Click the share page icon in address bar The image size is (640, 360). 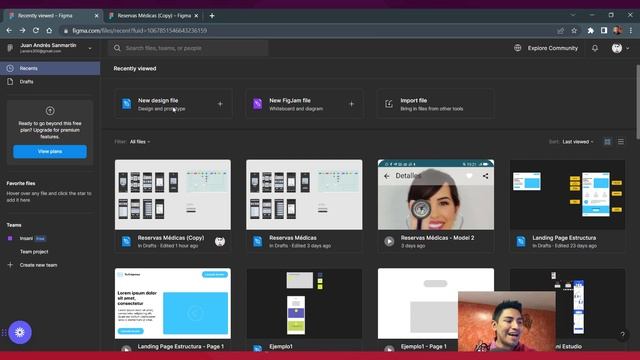tap(560, 31)
